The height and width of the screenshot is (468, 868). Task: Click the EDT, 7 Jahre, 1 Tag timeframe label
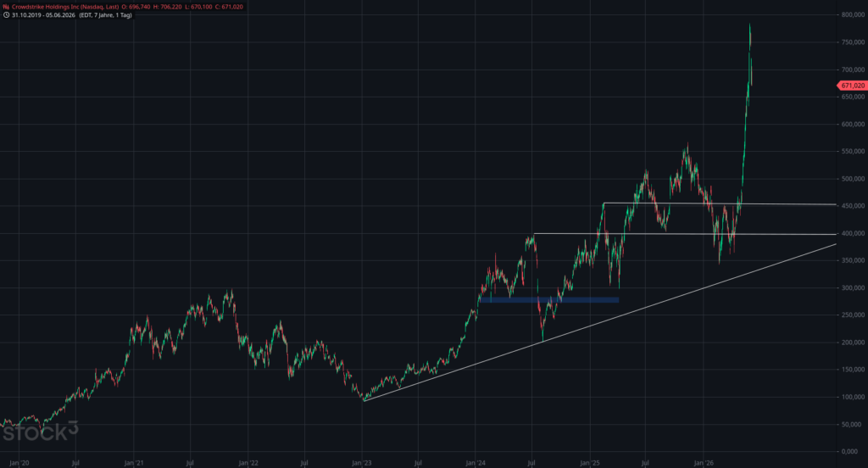pyautogui.click(x=105, y=15)
